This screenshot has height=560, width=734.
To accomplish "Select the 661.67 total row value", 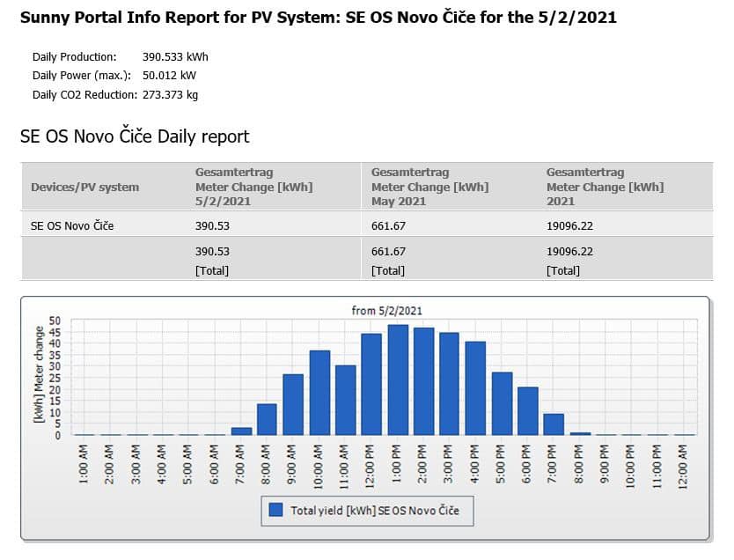I will click(x=388, y=252).
